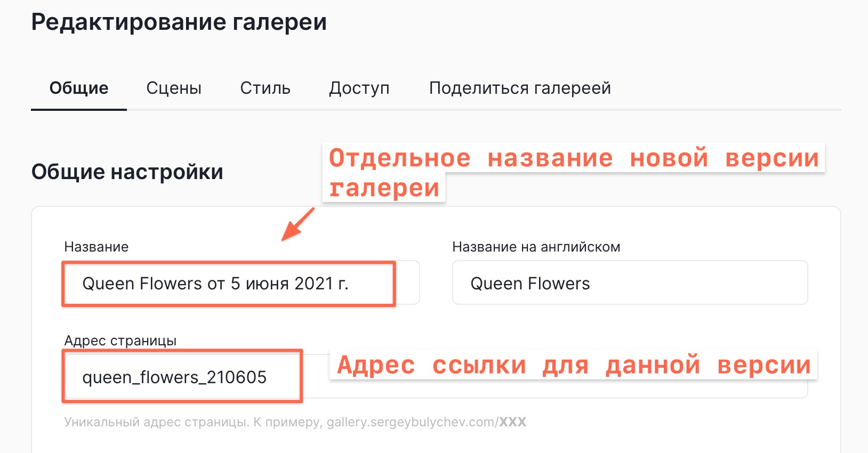Click the Общие настройки section heading

click(x=127, y=172)
